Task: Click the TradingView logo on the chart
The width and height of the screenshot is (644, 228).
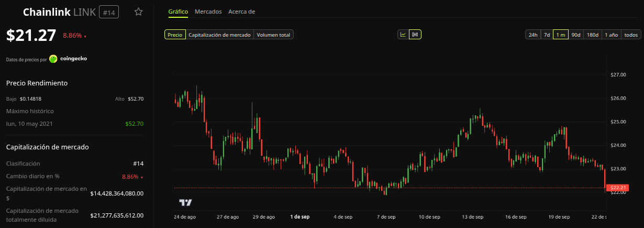Action: coord(185,202)
